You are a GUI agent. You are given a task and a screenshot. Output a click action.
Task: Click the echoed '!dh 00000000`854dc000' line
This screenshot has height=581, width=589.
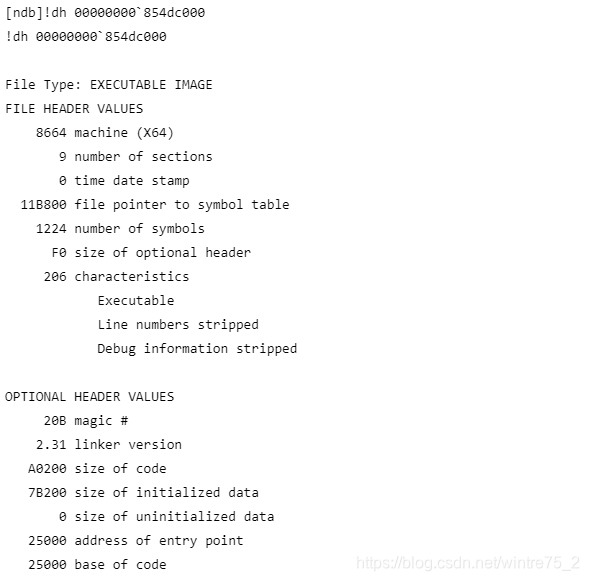click(x=86, y=37)
